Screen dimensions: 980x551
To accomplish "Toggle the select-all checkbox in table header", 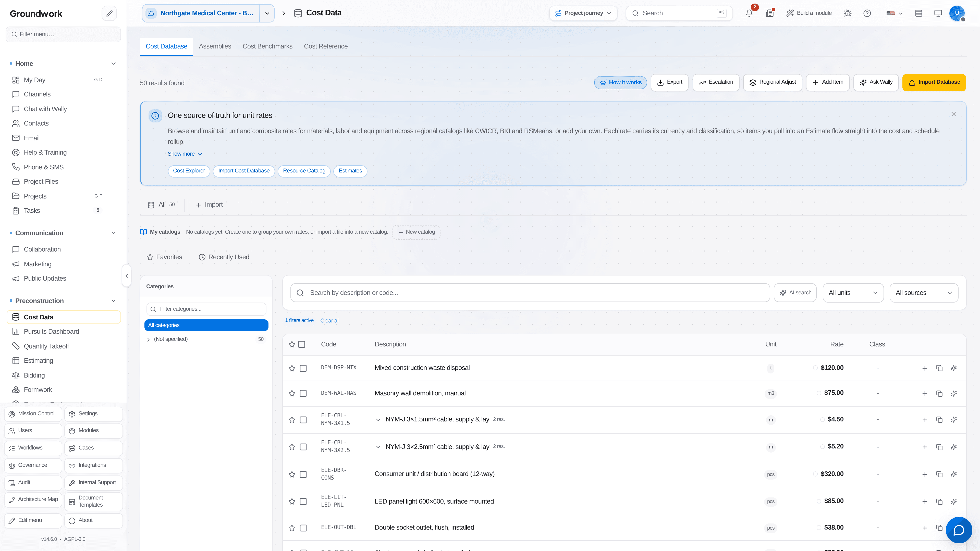I will pyautogui.click(x=302, y=344).
